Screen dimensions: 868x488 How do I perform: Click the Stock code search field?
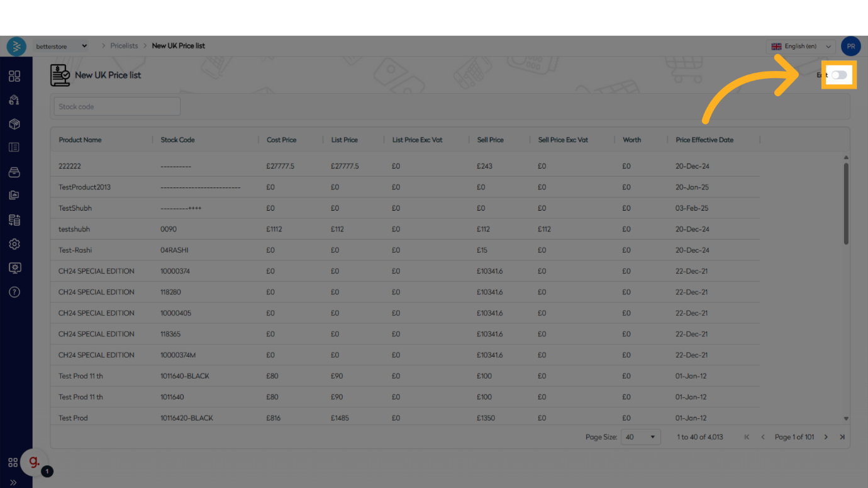coord(117,107)
